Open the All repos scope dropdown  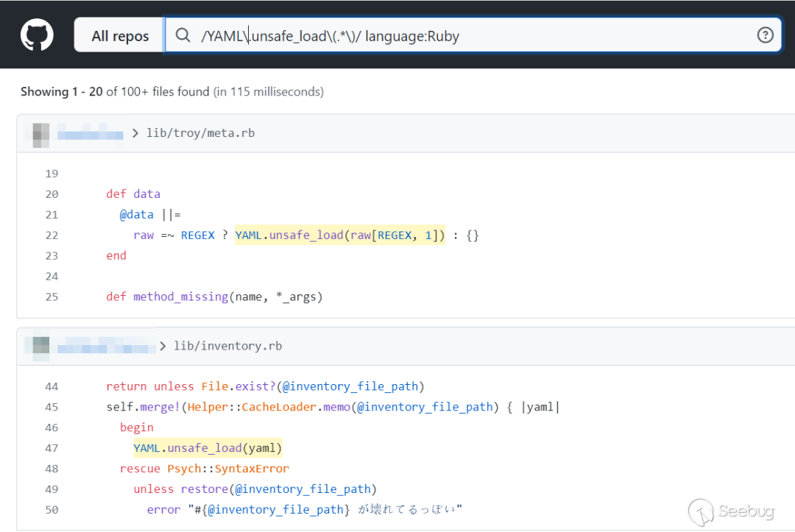tap(119, 35)
